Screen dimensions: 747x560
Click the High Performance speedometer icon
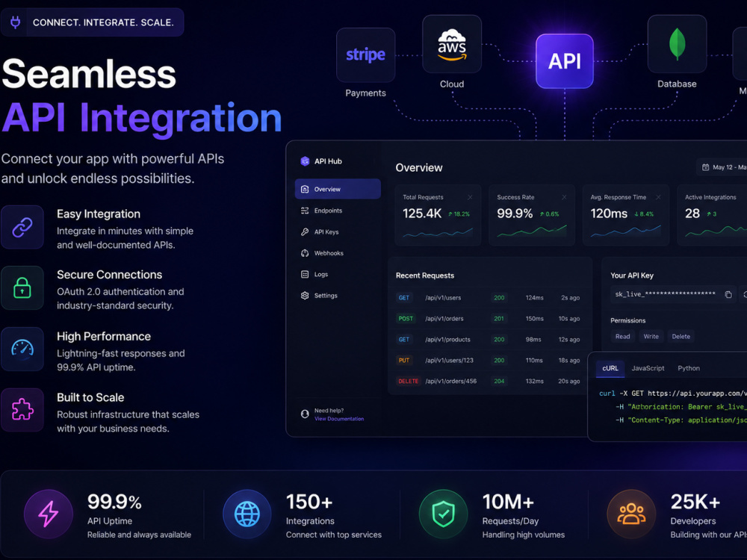pos(22,349)
